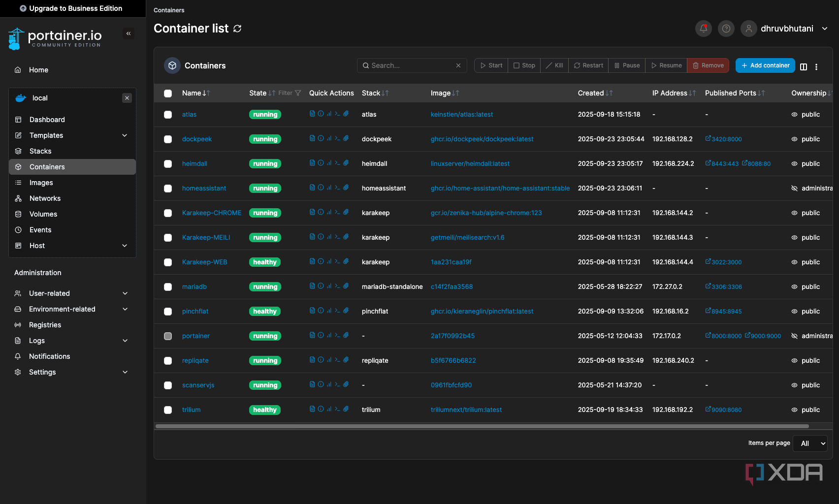This screenshot has height=504, width=839.
Task: Inspect the dockpeek container
Action: (x=321, y=138)
